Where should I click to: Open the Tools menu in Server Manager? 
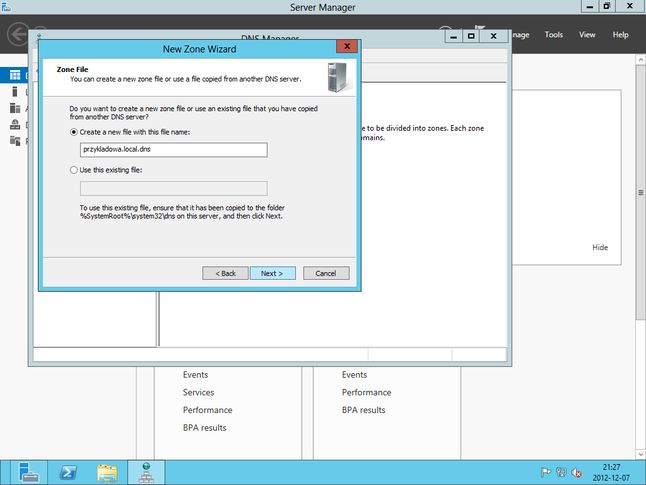(x=553, y=35)
